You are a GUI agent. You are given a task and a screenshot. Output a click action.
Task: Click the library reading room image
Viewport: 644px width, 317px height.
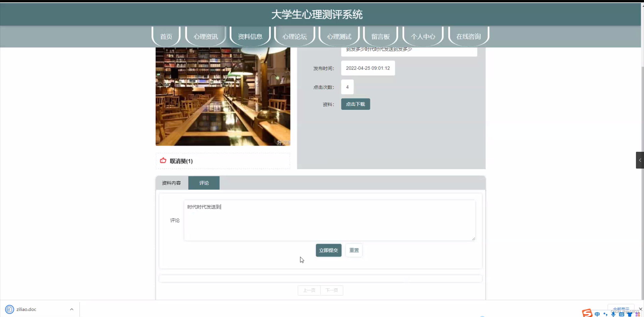click(x=223, y=96)
